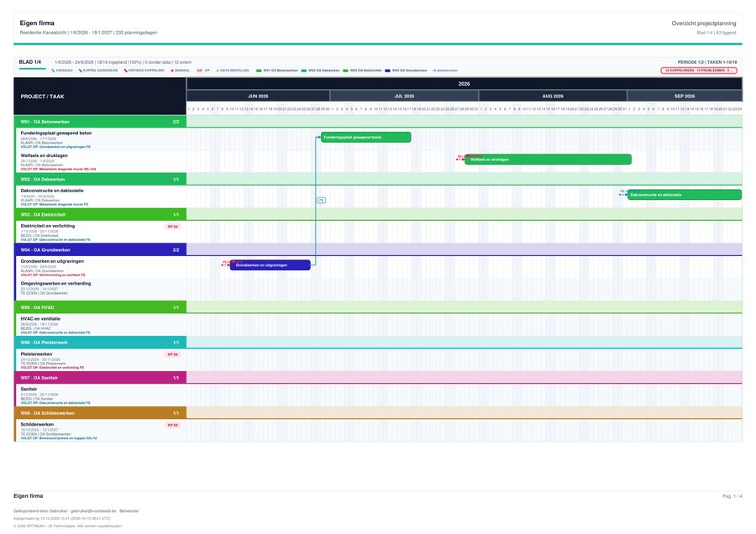Click the W04 · OA Grondwerken group header
756x534 pixels.
click(x=100, y=250)
